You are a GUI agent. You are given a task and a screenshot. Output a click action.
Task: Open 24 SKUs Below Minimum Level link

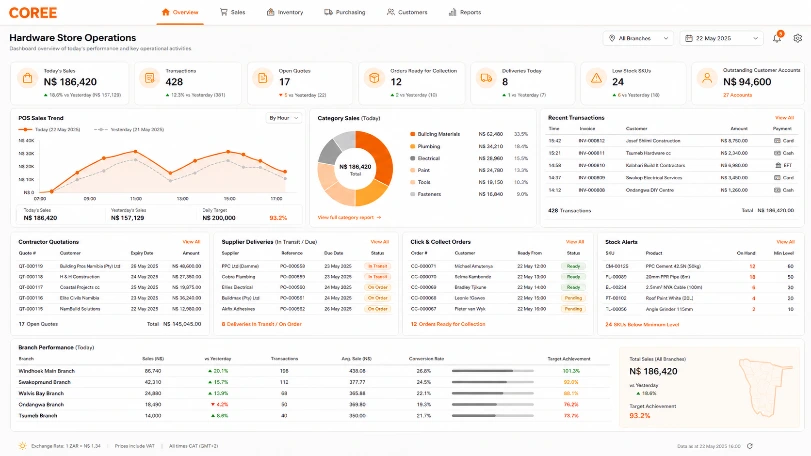pos(642,325)
